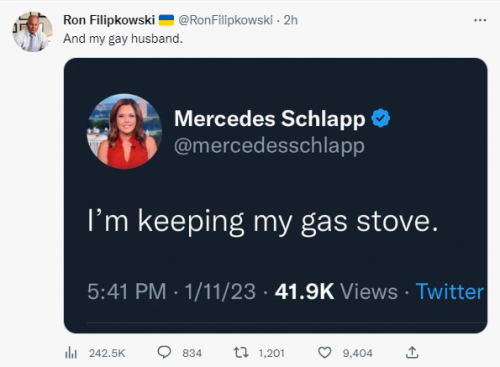Click Mercedes Schlapp's avatar in screenshot

click(x=124, y=131)
